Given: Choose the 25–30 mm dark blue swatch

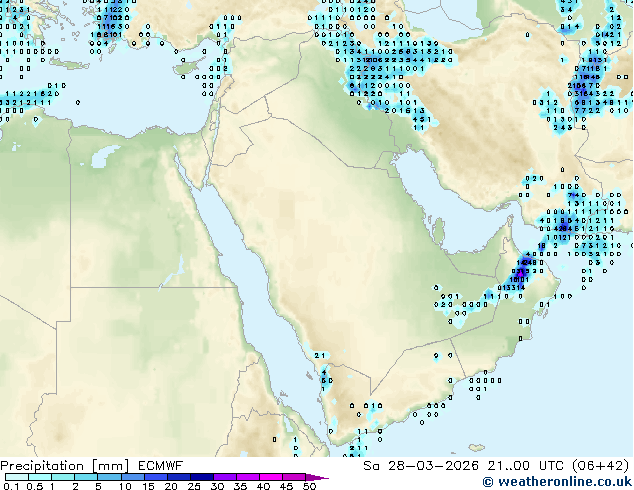Looking at the screenshot, I should coord(201,477).
